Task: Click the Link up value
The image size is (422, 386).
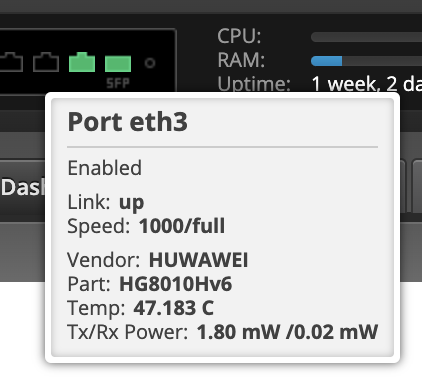Action: [x=131, y=203]
